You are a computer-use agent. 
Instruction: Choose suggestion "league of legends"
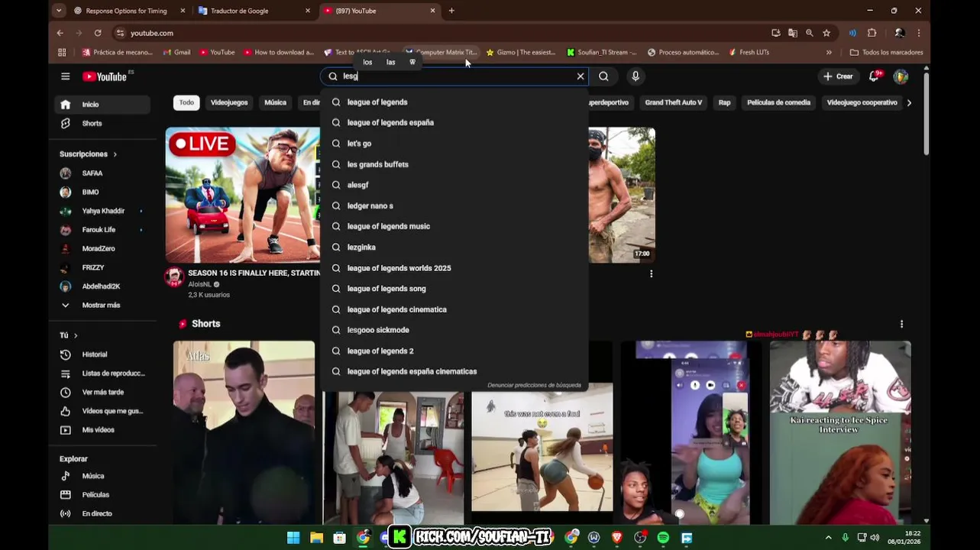(x=454, y=102)
